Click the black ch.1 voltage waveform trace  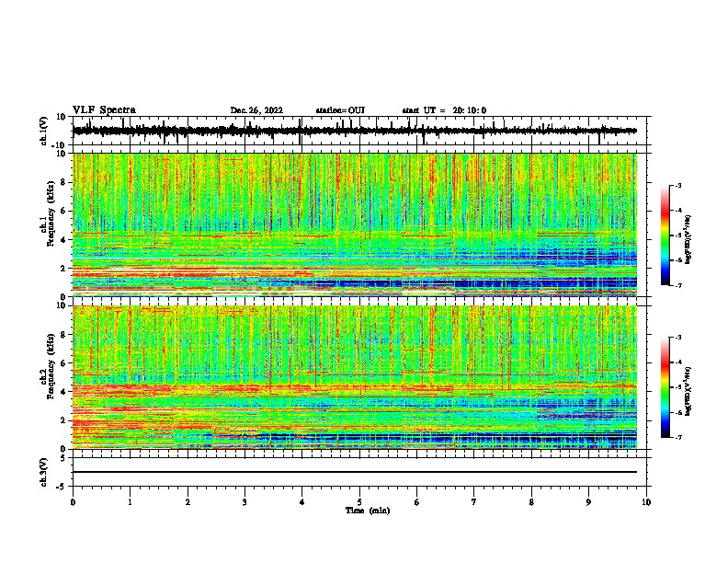tap(354, 131)
